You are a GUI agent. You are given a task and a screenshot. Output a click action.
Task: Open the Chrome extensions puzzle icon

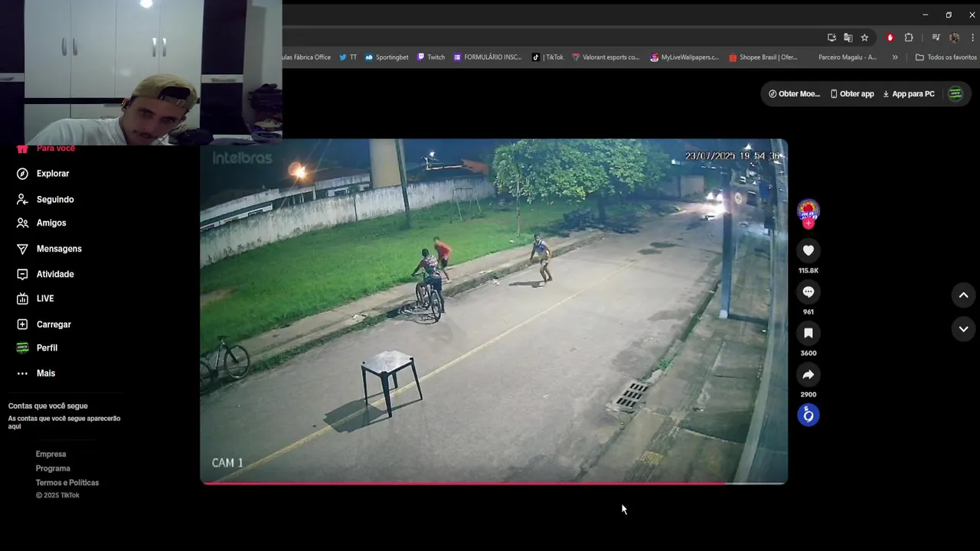909,37
